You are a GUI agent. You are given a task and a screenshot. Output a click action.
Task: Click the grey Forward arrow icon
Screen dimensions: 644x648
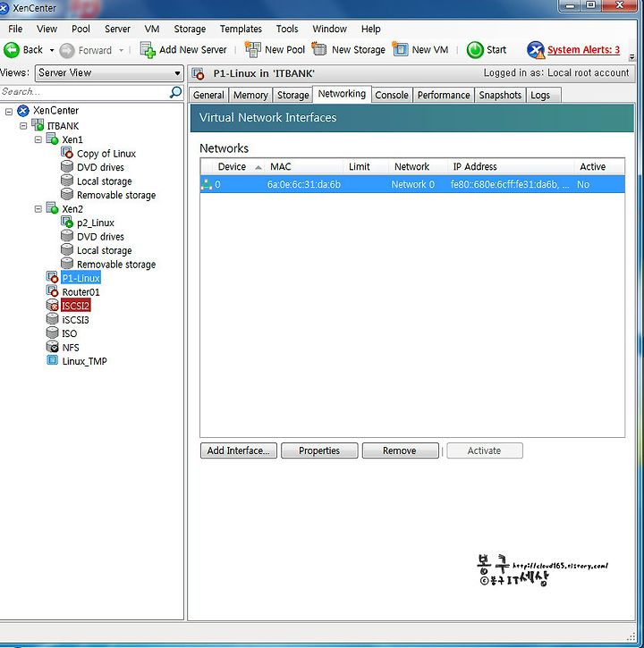[66, 50]
